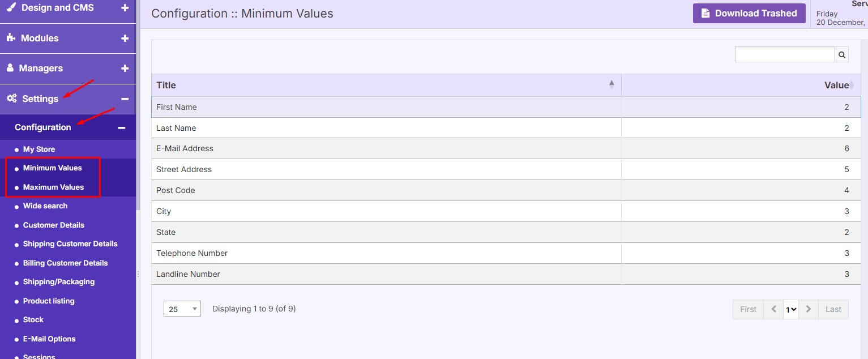Click the Settings gears icon
The height and width of the screenshot is (359, 868).
[11, 99]
